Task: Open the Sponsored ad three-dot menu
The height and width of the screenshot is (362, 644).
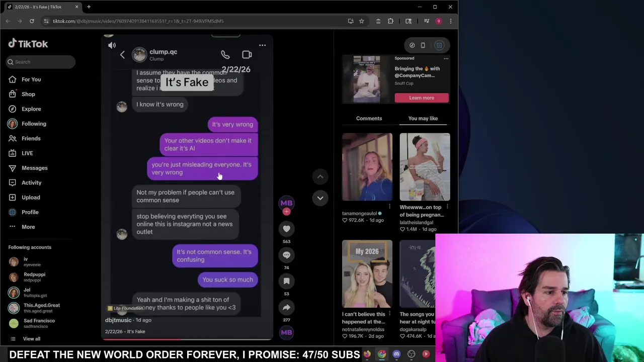Action: click(x=446, y=58)
